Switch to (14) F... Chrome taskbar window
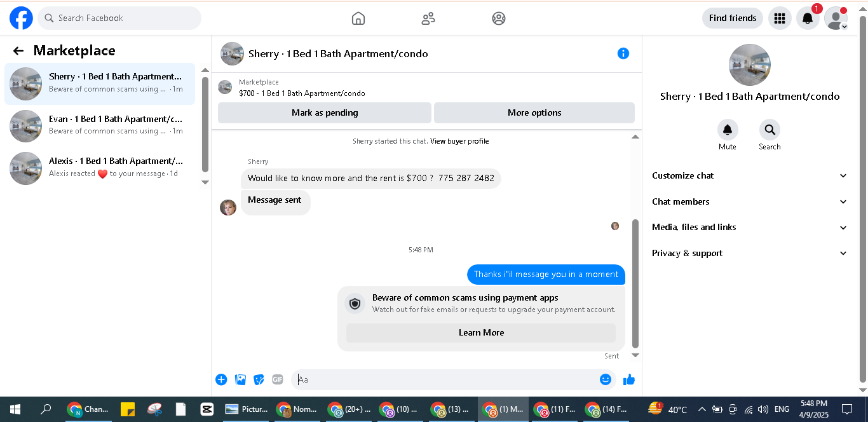868x422 pixels. point(606,409)
